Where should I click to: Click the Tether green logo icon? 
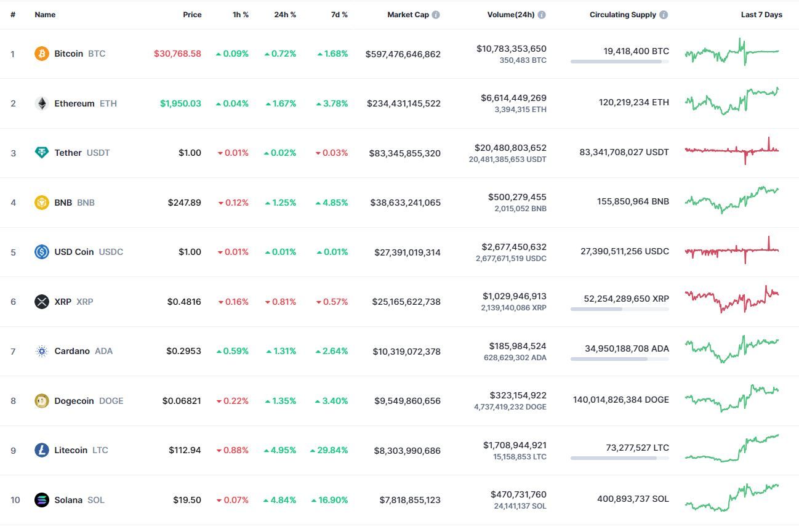click(42, 153)
